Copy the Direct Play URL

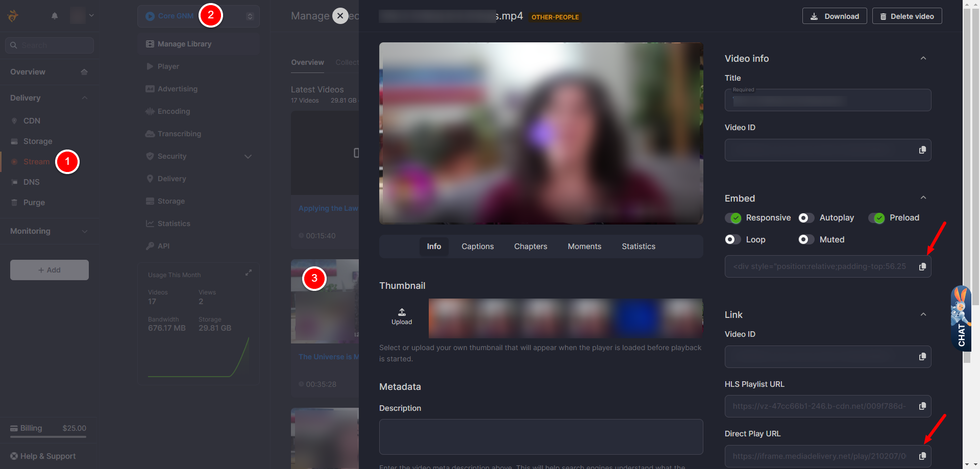pyautogui.click(x=922, y=456)
